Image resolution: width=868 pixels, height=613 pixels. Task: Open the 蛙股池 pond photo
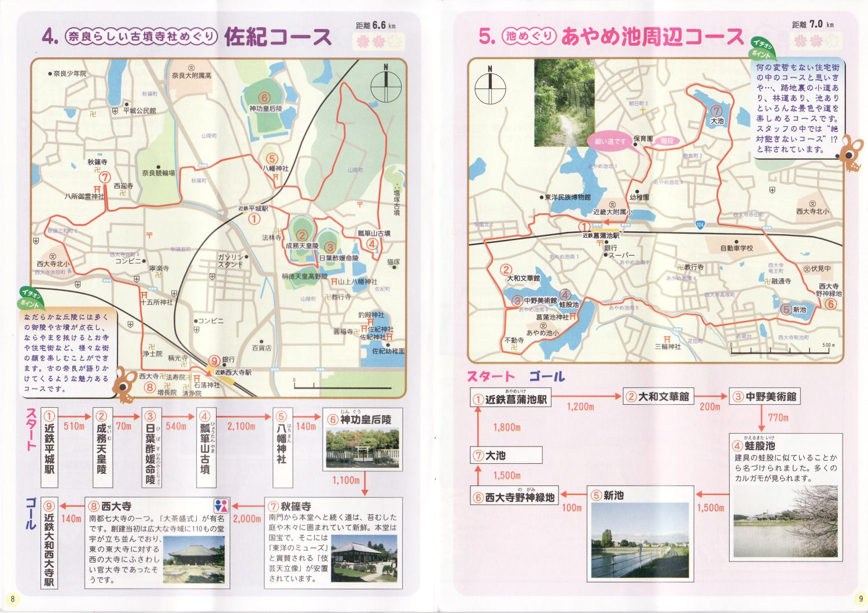click(x=785, y=522)
